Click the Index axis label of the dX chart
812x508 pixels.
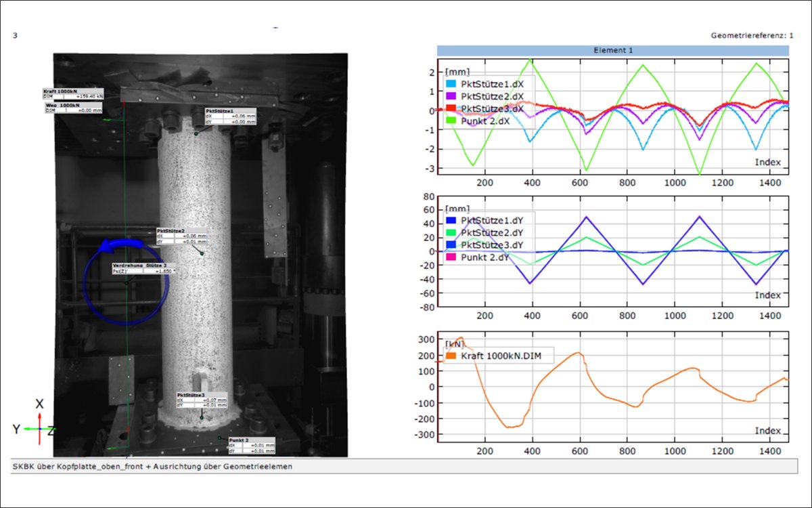[767, 162]
